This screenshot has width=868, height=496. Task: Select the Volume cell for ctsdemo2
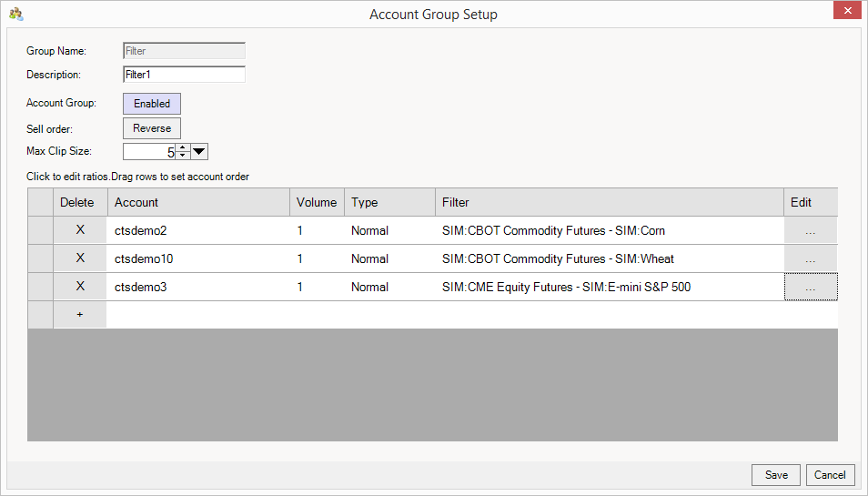point(316,231)
